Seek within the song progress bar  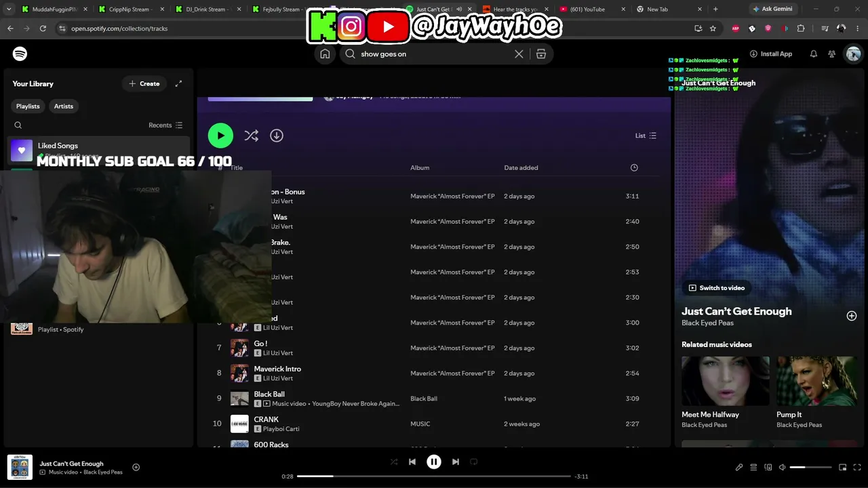pyautogui.click(x=434, y=476)
